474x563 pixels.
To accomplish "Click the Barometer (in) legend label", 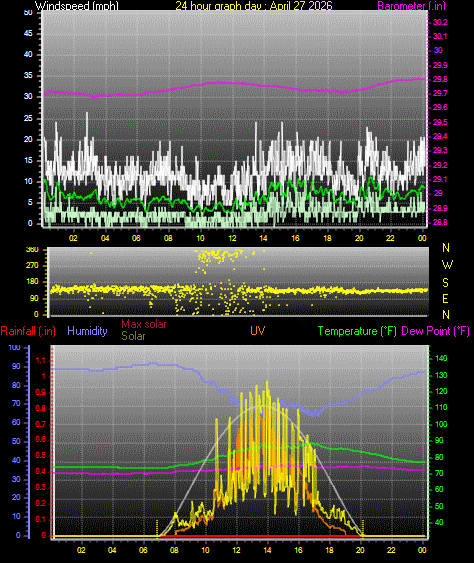I will point(412,5).
